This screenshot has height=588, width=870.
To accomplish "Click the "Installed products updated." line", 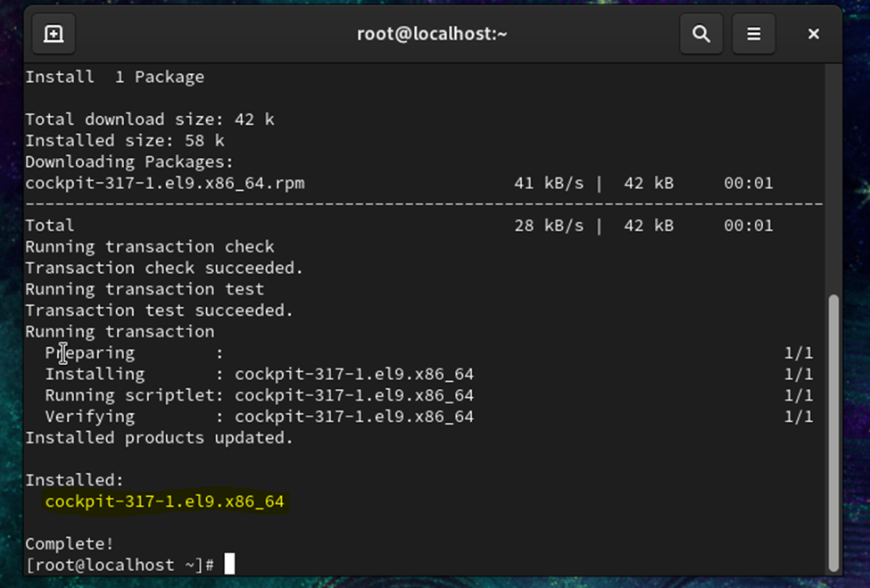I will tap(159, 438).
